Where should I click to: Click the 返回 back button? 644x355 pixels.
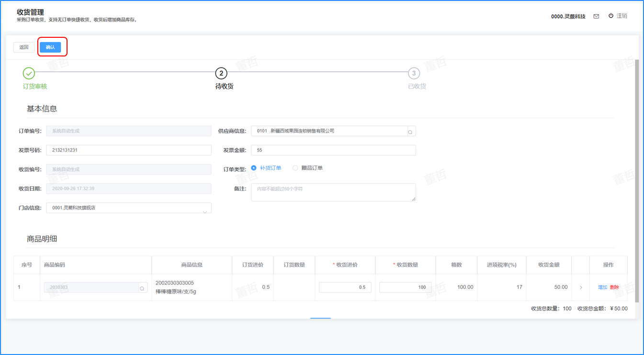24,47
